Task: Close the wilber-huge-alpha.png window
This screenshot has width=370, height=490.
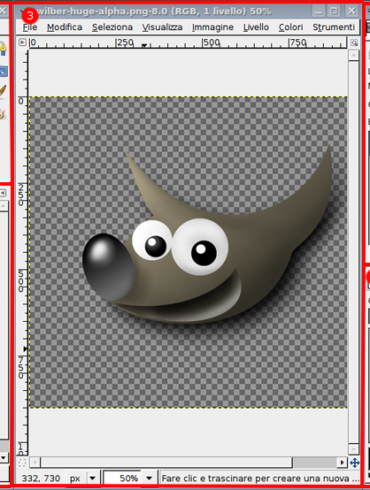Action: (x=351, y=11)
